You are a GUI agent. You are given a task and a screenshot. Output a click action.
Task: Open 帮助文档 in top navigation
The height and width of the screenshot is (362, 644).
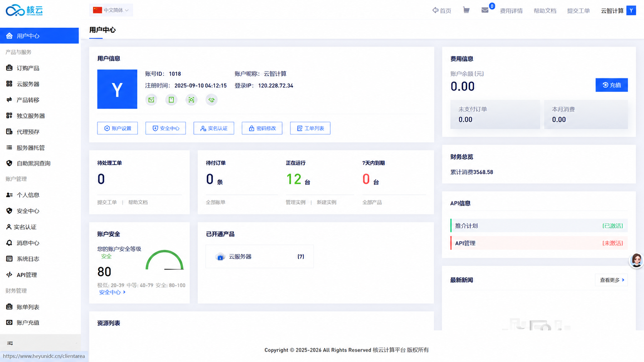click(x=545, y=11)
